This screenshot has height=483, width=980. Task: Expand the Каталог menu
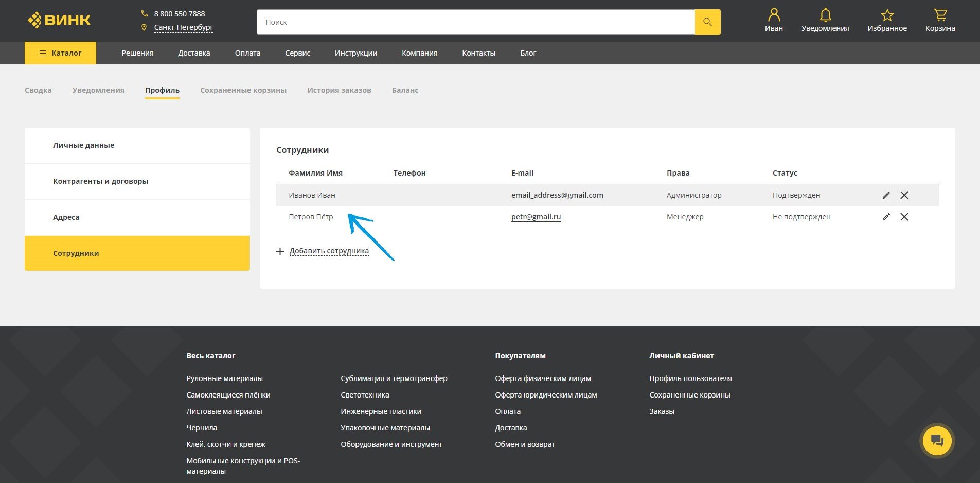pyautogui.click(x=60, y=53)
